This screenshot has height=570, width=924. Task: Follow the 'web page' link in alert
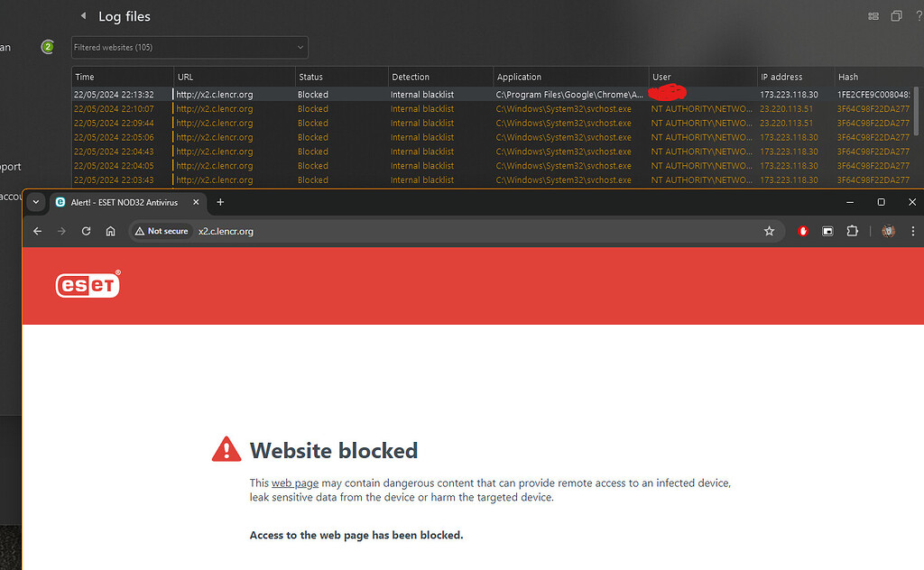(295, 483)
